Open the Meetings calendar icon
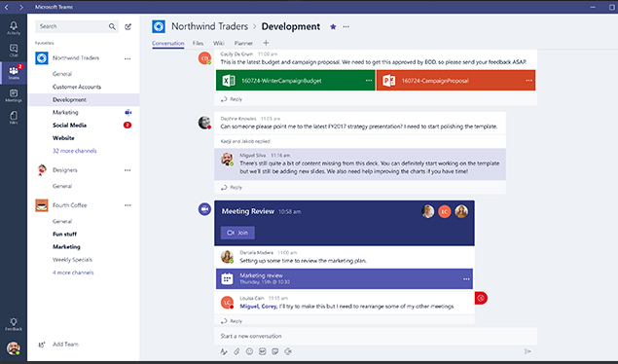Image resolution: width=618 pixels, height=364 pixels. (14, 95)
